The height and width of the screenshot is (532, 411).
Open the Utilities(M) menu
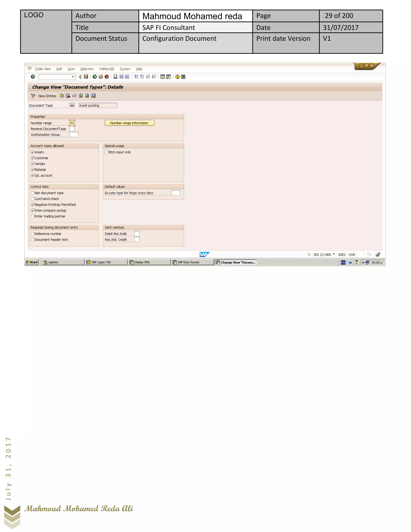click(107, 69)
